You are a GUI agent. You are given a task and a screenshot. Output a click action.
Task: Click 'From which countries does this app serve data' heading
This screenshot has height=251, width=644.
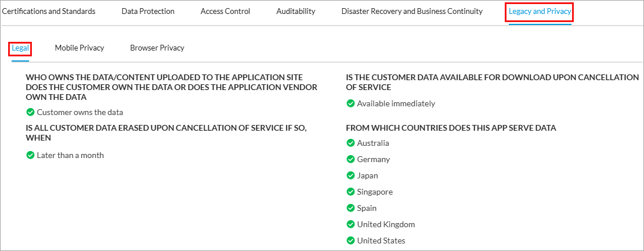[451, 128]
